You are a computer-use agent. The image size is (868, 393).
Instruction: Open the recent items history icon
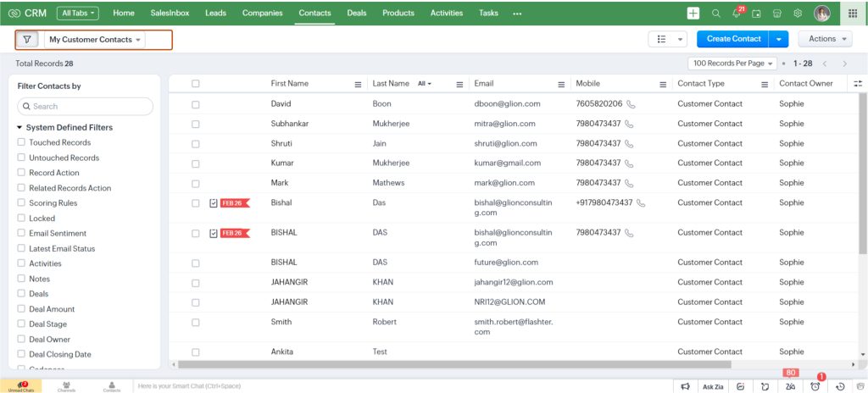point(841,386)
